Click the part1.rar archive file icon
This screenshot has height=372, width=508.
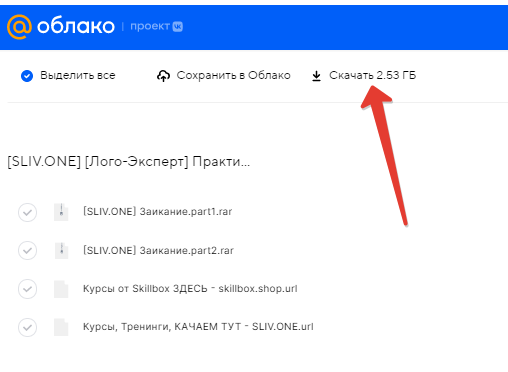(61, 212)
